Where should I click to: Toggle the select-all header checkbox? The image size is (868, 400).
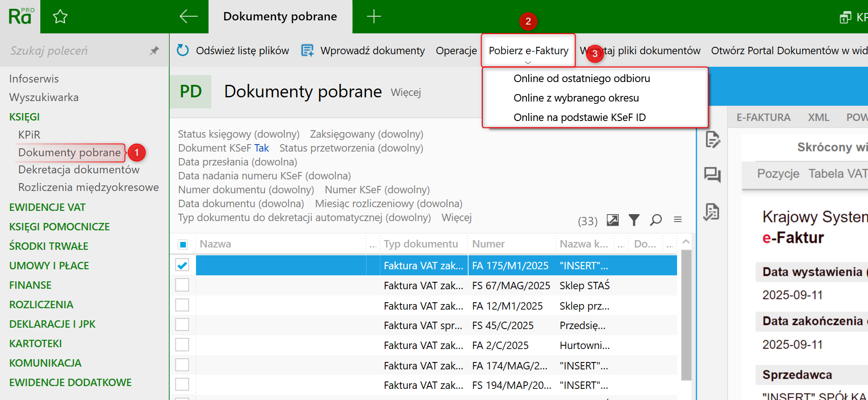click(183, 244)
